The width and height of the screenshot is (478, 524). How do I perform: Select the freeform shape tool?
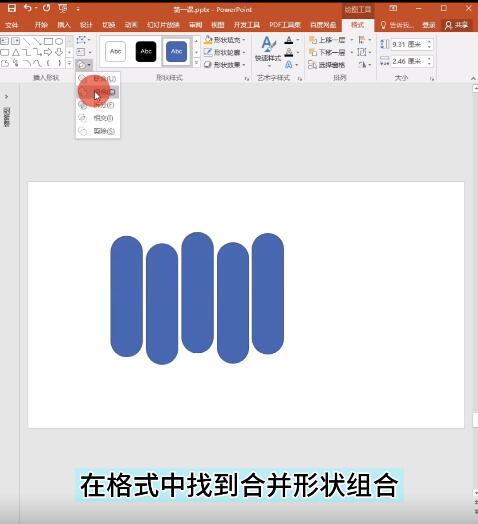(4, 63)
